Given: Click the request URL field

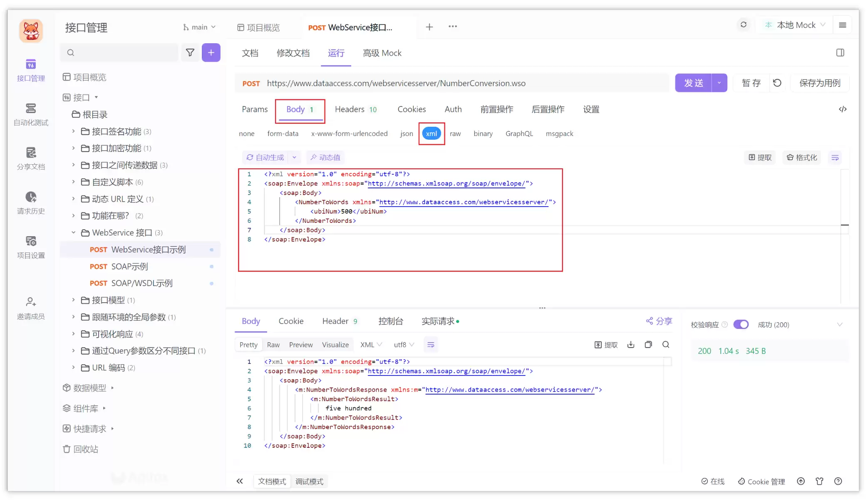Looking at the screenshot, I should pyautogui.click(x=452, y=83).
